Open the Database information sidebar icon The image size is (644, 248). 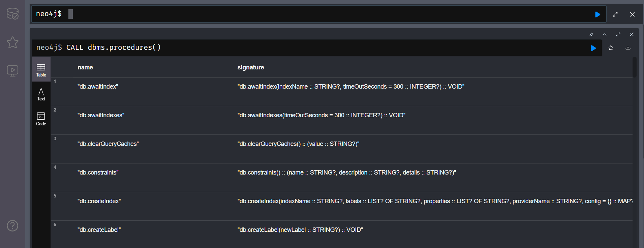tap(12, 14)
